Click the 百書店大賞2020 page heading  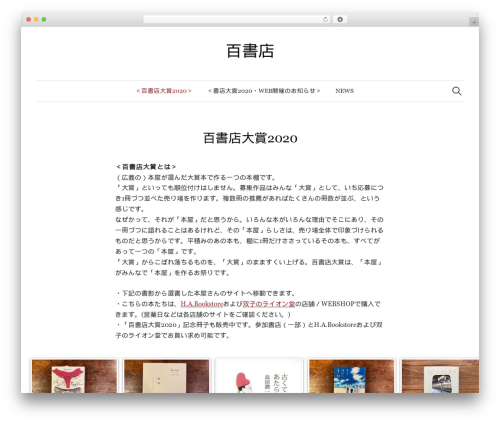250,138
